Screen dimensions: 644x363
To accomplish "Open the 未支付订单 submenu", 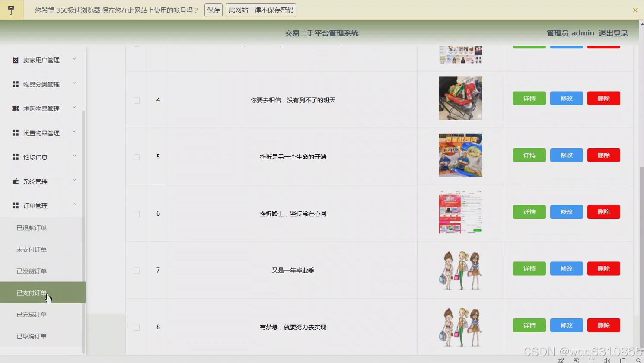I will coord(43,249).
